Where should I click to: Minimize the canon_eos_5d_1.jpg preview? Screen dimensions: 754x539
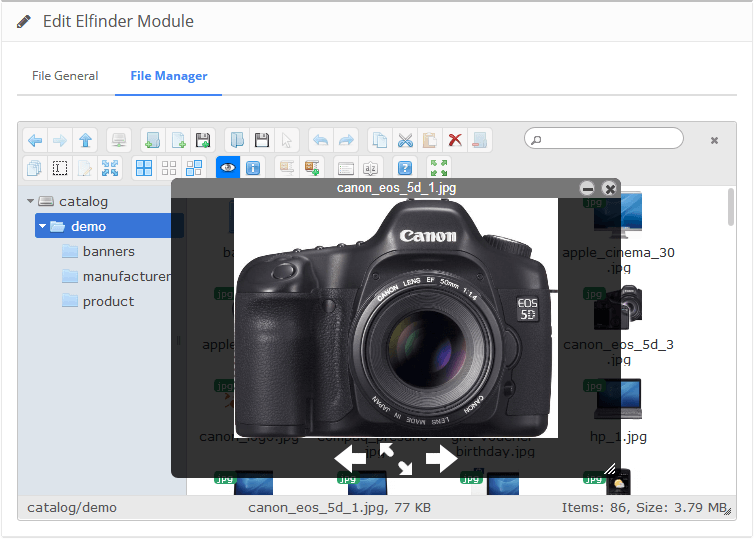587,188
